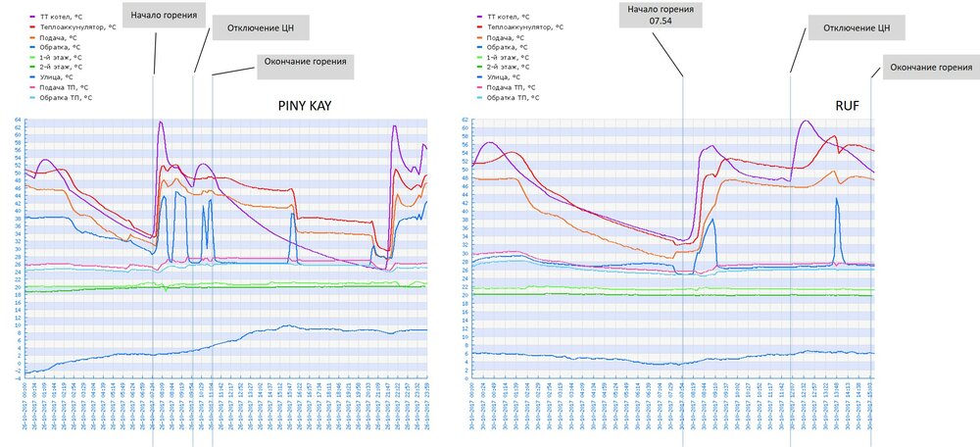Select 'Отключение ЦН' label above PINY KAY chart
Image resolution: width=980 pixels, height=447 pixels.
point(261,27)
